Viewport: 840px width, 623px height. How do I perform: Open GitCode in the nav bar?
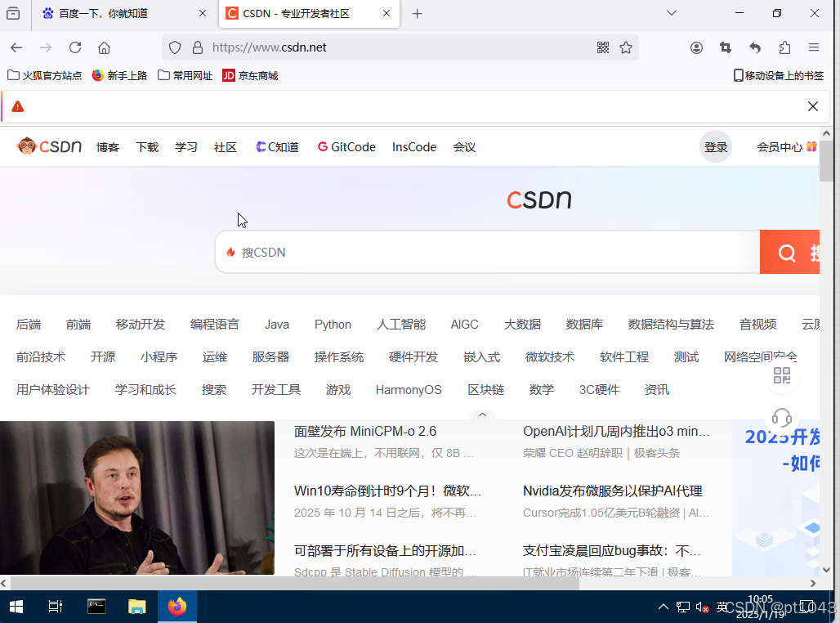pos(346,147)
